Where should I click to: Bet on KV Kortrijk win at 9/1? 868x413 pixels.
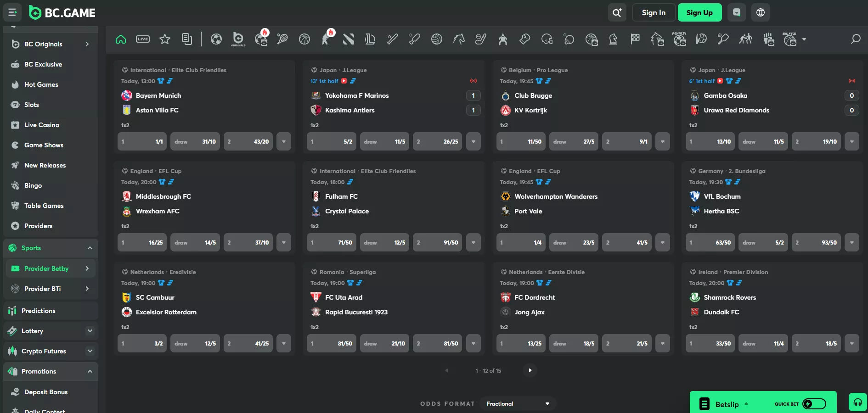coord(627,142)
